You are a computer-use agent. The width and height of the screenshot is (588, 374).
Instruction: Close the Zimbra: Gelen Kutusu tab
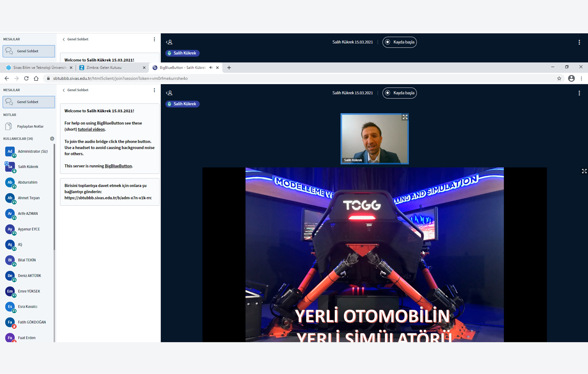[x=144, y=68]
